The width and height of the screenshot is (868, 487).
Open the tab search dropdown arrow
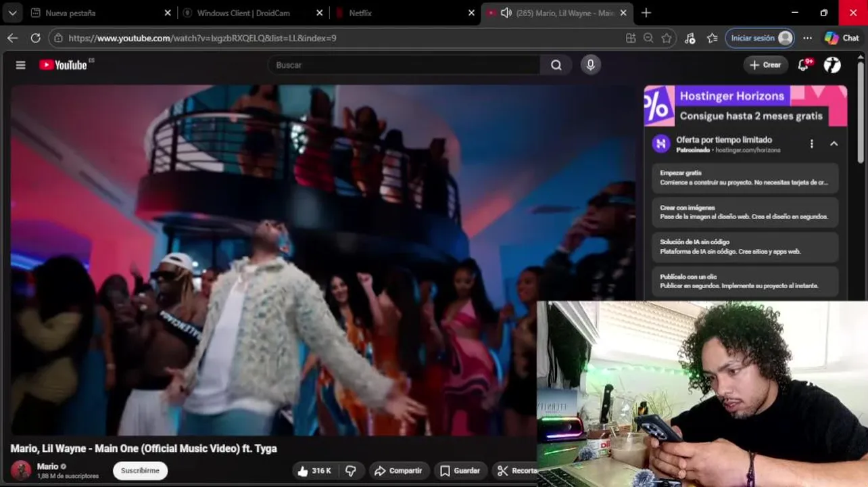pos(12,13)
